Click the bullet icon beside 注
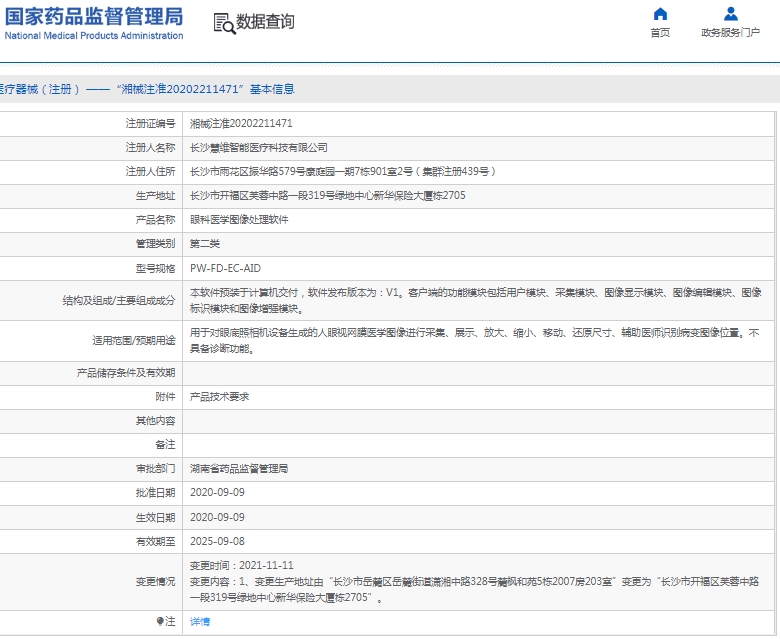The image size is (780, 639). pos(160,621)
